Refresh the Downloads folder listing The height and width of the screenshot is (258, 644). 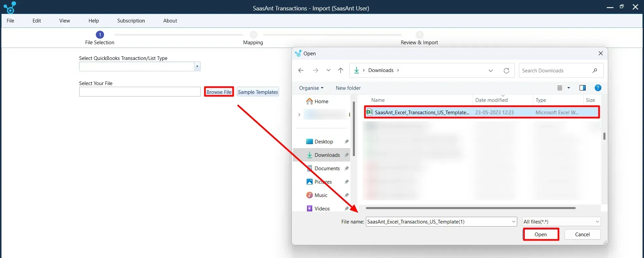pyautogui.click(x=506, y=71)
